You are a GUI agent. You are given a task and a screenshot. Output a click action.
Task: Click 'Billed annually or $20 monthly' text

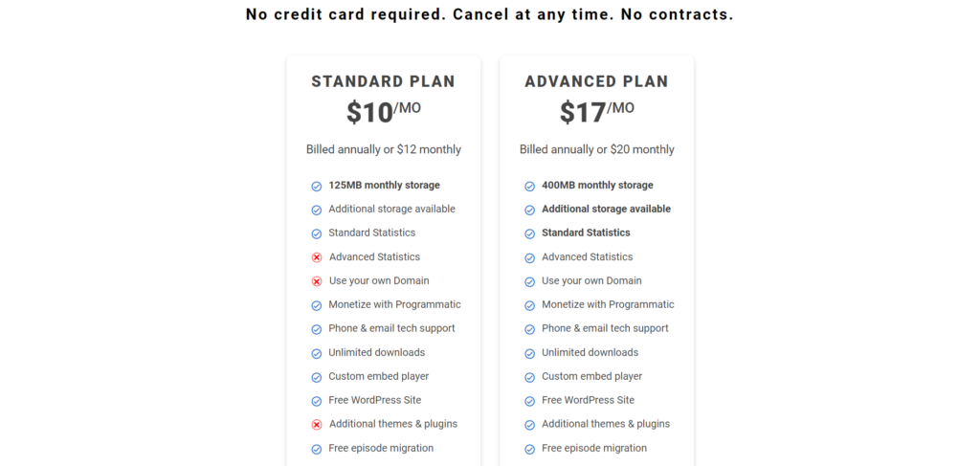[596, 149]
